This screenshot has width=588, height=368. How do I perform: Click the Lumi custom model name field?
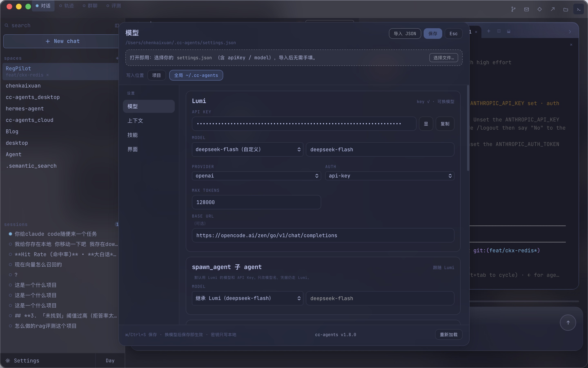380,149
